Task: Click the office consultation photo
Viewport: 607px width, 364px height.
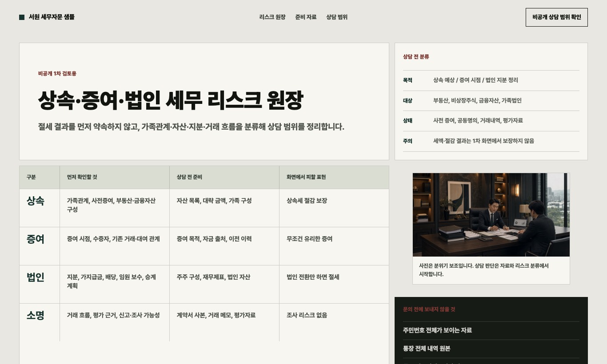Action: 491,215
